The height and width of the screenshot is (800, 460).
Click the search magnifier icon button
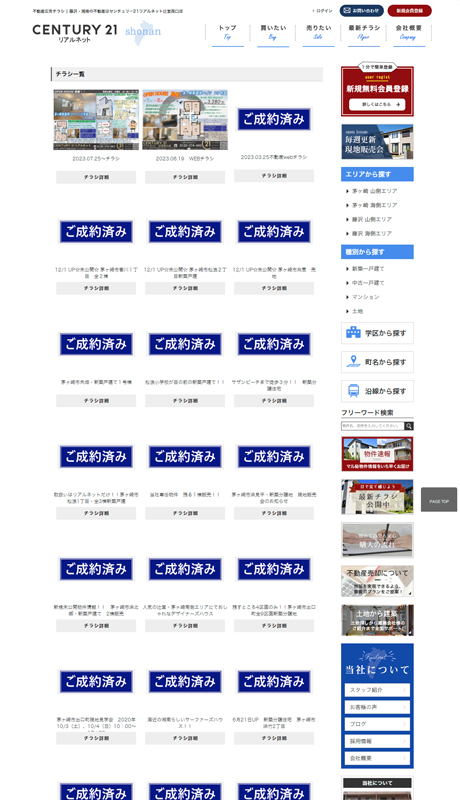click(409, 426)
